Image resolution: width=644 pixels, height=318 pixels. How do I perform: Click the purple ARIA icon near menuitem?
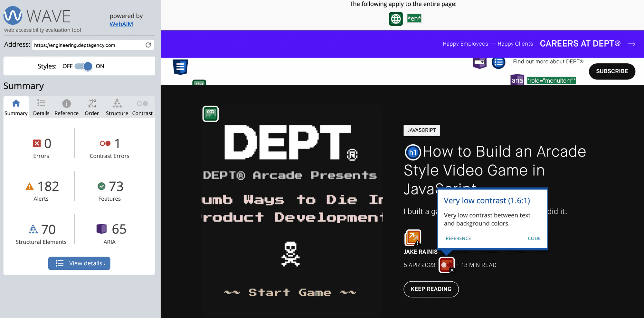[517, 80]
